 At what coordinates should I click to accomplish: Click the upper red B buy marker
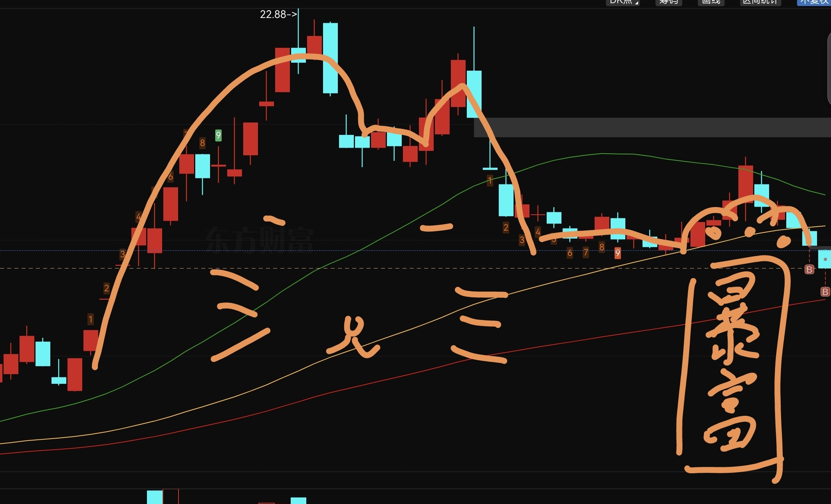click(809, 269)
